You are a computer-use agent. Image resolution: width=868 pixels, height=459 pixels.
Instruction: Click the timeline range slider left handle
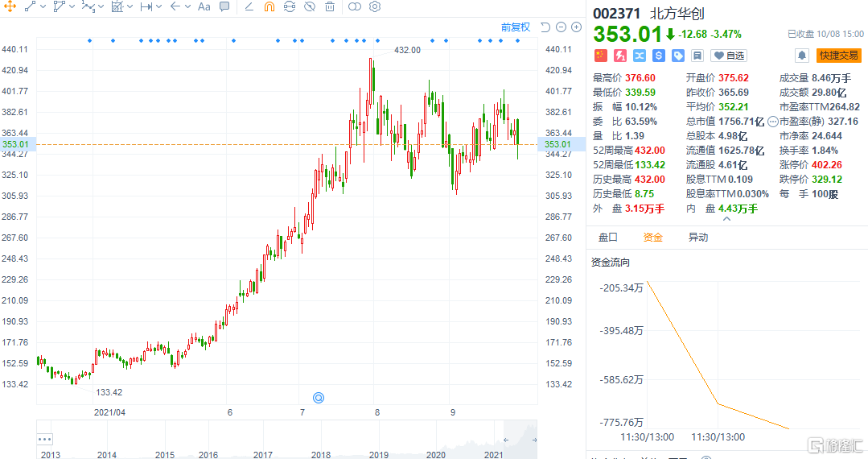click(x=505, y=440)
